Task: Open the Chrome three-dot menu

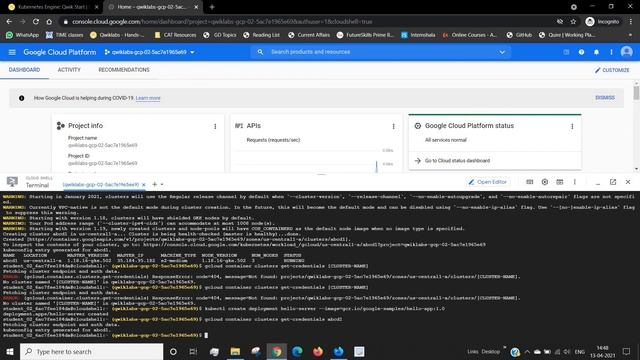Action: point(631,21)
